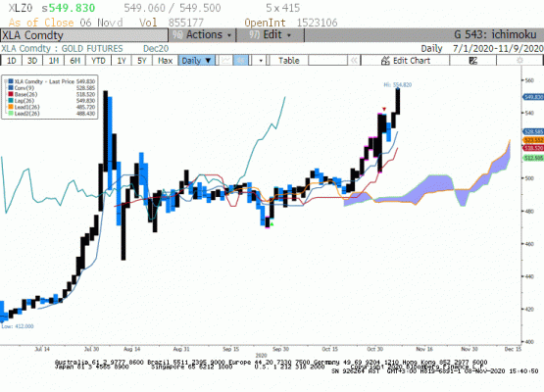
Task: Click the XLA Comdty security input field
Action: pyautogui.click(x=84, y=35)
